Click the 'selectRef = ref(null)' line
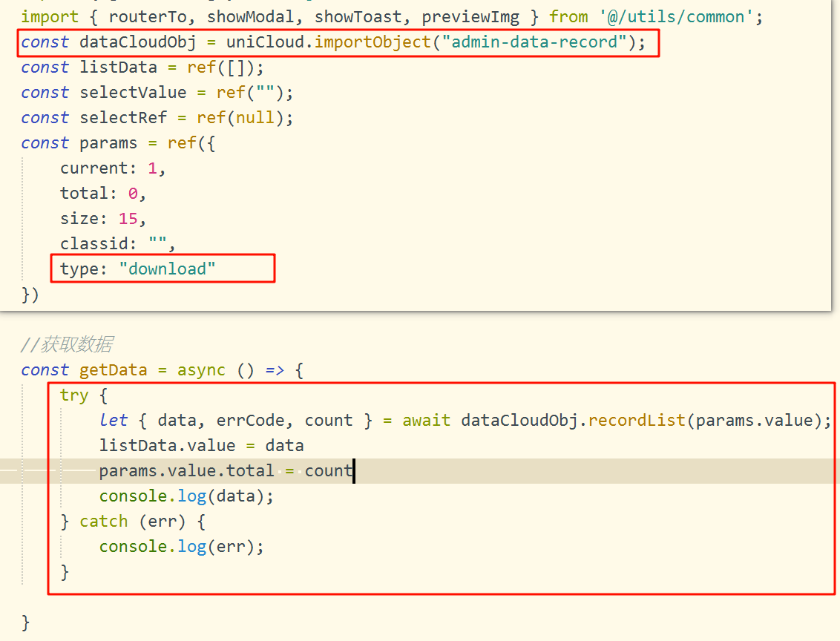The image size is (840, 641). pyautogui.click(x=157, y=119)
